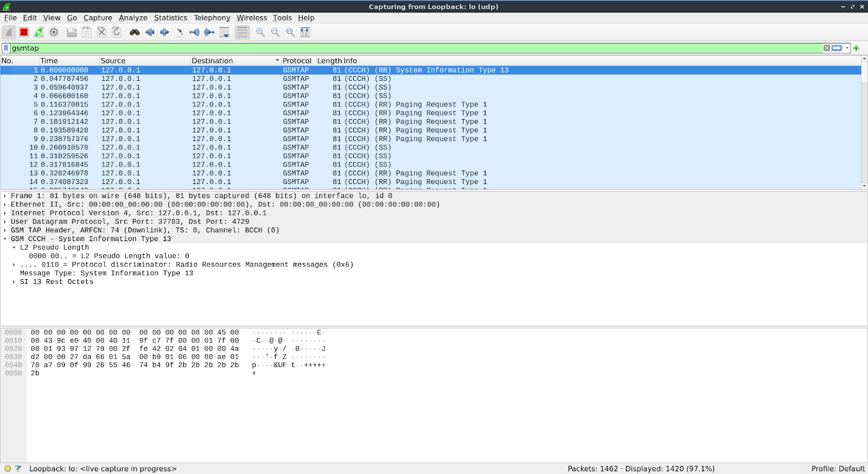Select packet 2 at time 0.047787456
868x474 pixels.
click(431, 79)
